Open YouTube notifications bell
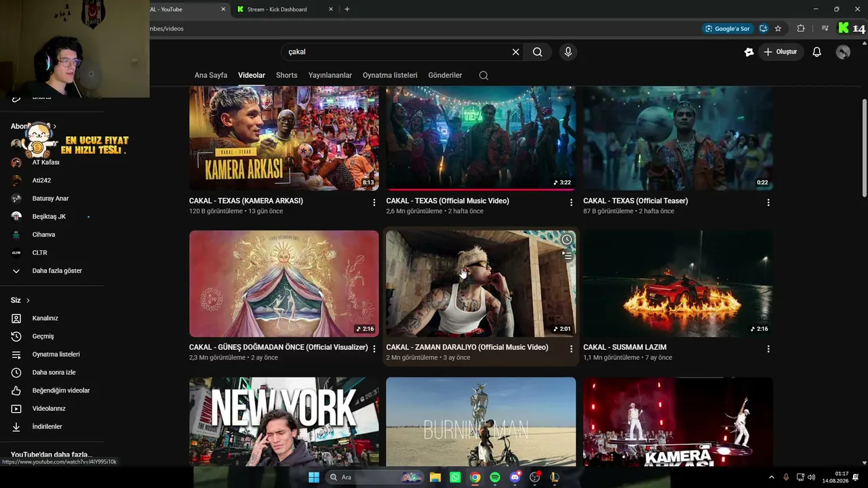868x488 pixels. (817, 52)
